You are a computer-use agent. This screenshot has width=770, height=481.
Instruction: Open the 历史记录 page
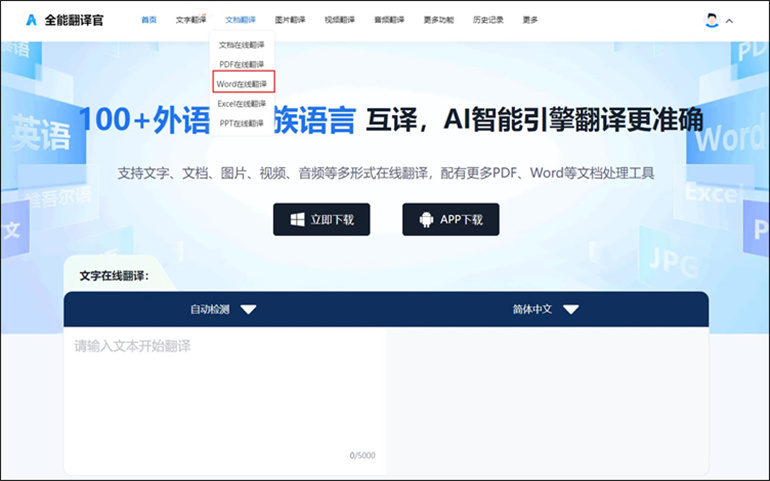click(488, 20)
